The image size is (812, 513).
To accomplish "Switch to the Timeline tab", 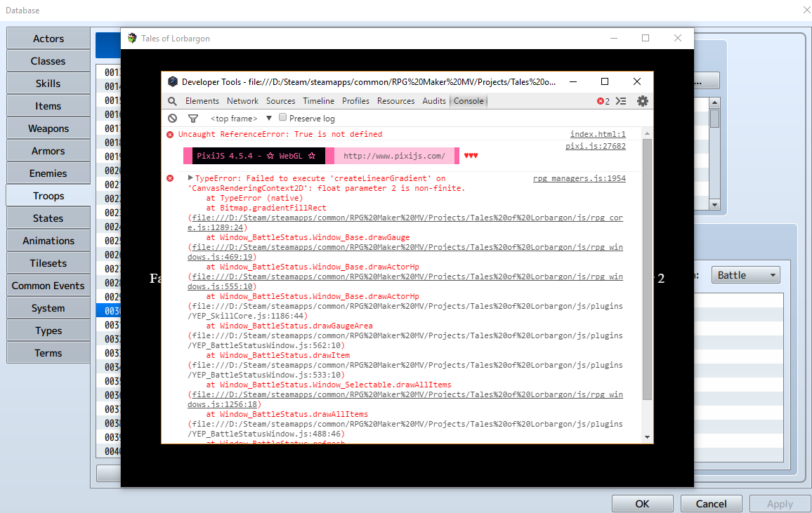I will pyautogui.click(x=318, y=101).
